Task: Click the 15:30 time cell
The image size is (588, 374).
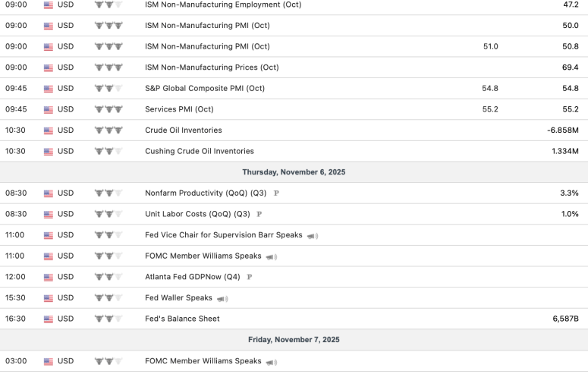Action: pos(15,298)
